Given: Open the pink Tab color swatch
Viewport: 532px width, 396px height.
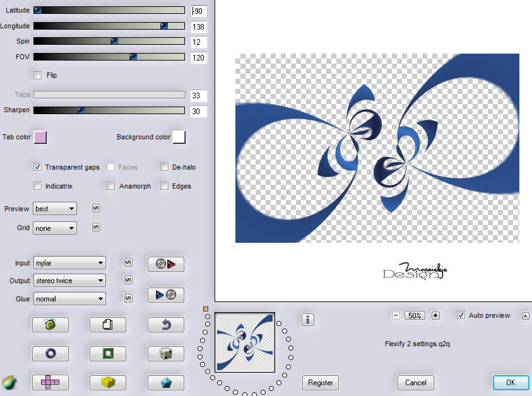Looking at the screenshot, I should 40,137.
